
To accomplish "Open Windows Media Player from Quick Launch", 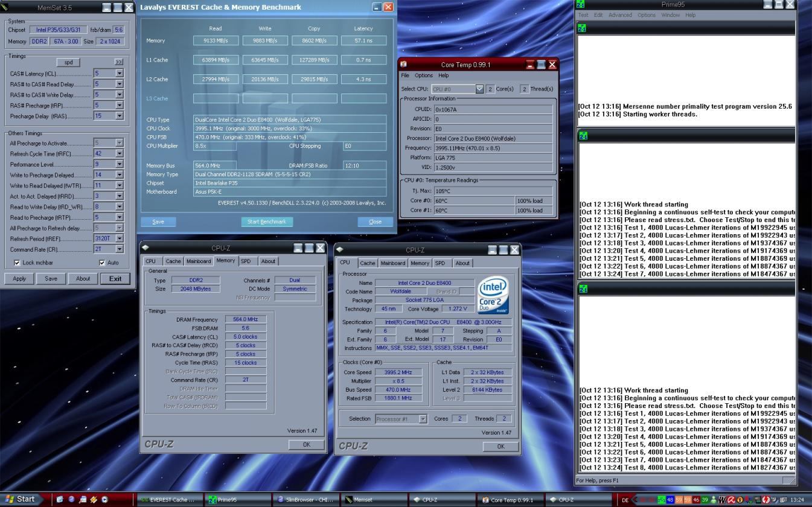I will pos(104,499).
